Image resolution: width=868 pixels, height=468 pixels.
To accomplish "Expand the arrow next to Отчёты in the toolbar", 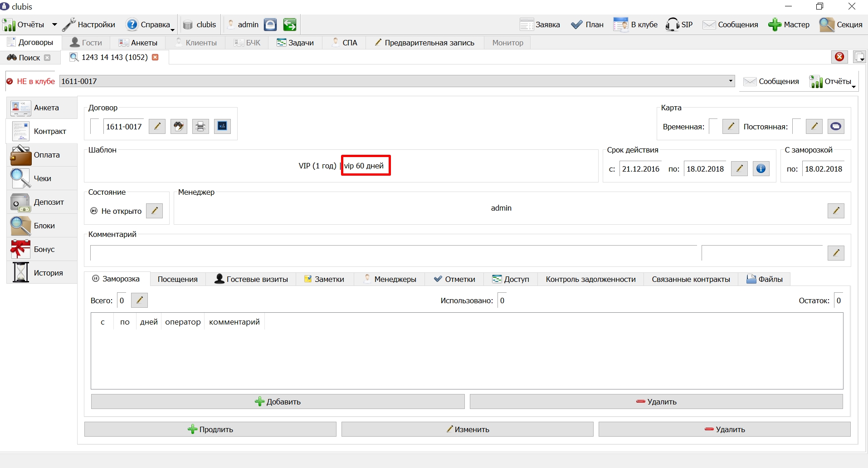I will (54, 25).
